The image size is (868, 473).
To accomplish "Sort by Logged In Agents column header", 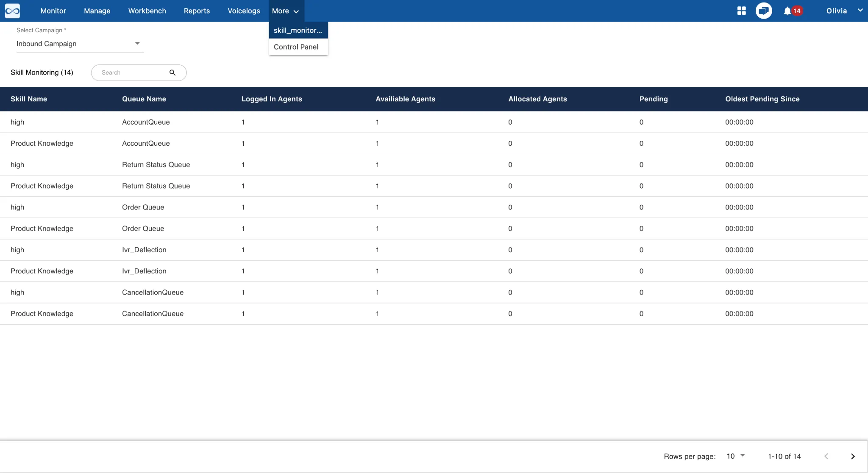I will 272,99.
